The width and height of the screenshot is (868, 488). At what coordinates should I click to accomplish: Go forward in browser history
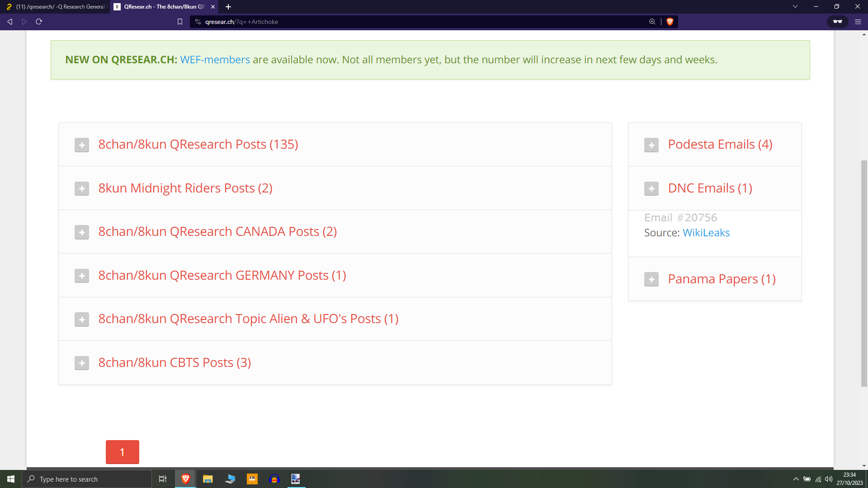(24, 22)
